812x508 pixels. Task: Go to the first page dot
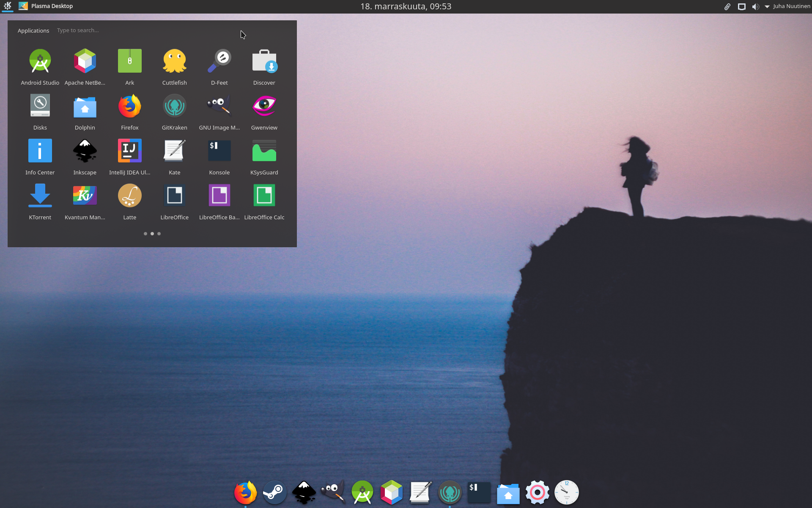[x=145, y=234]
